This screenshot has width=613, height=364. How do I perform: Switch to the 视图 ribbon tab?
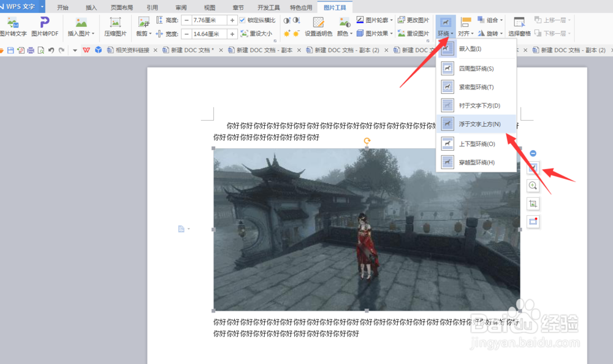point(210,7)
